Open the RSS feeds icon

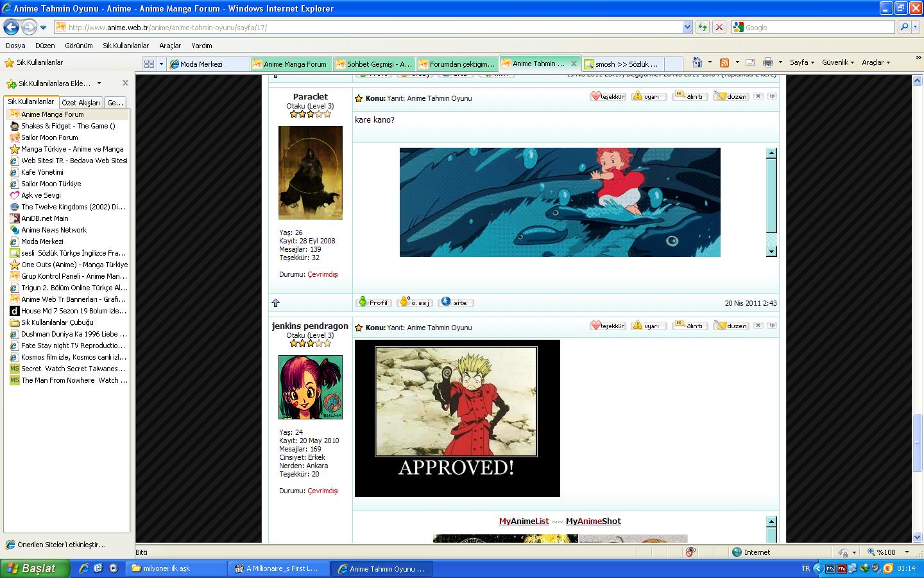point(724,62)
